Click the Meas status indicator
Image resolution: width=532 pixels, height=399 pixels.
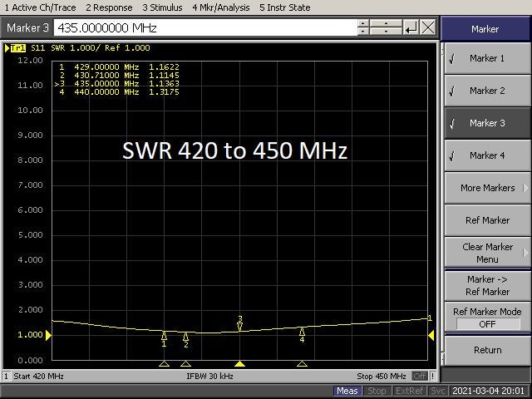[347, 391]
